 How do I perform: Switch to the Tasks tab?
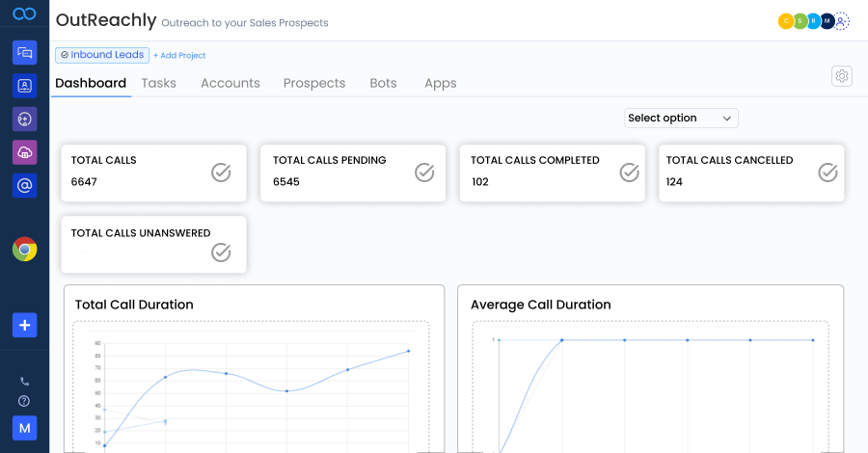click(x=159, y=83)
